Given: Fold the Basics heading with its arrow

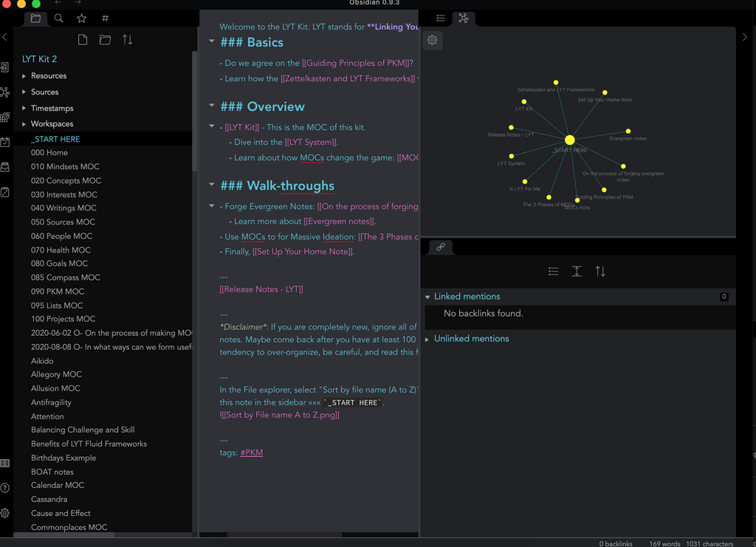Looking at the screenshot, I should [212, 43].
